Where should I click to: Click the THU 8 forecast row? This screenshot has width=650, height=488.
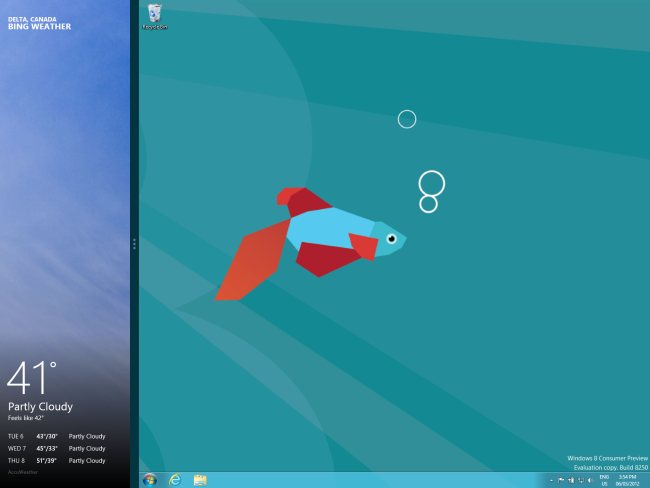57,461
